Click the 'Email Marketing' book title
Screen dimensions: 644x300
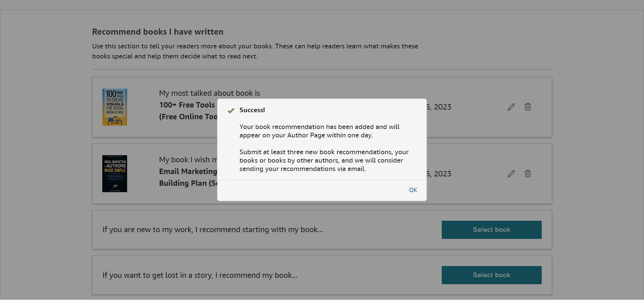pos(188,172)
